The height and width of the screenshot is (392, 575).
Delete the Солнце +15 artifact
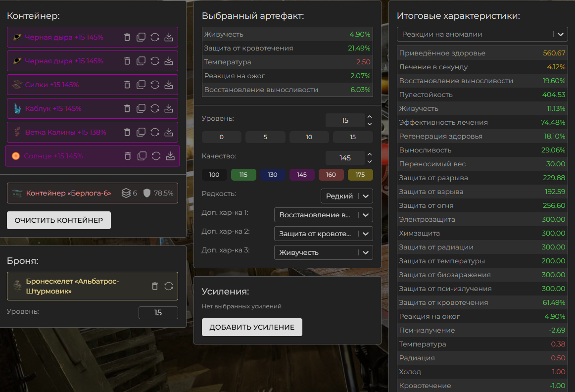pos(128,156)
